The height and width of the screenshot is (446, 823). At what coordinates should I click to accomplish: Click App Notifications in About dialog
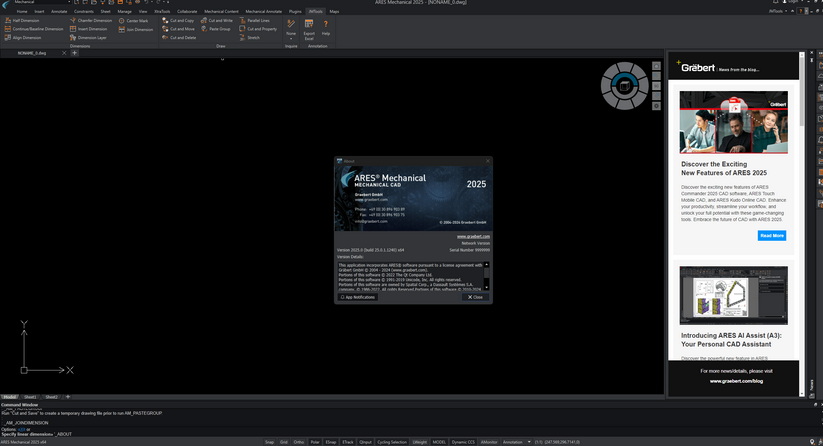coord(357,297)
